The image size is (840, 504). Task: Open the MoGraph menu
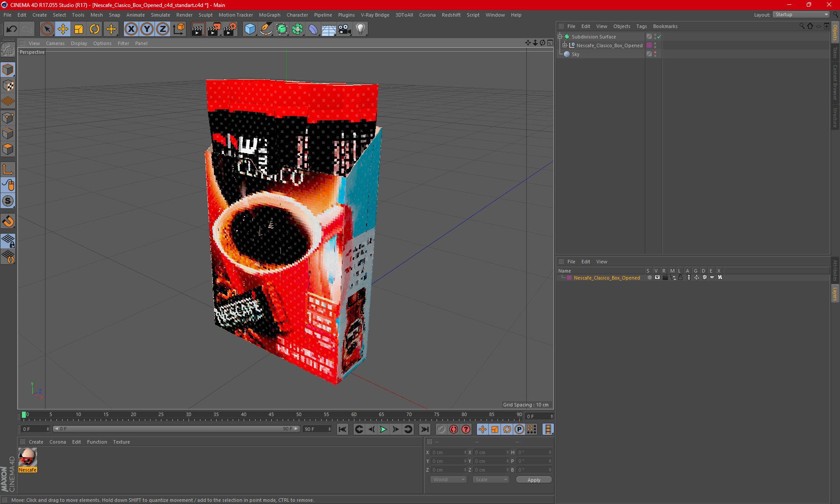point(269,15)
